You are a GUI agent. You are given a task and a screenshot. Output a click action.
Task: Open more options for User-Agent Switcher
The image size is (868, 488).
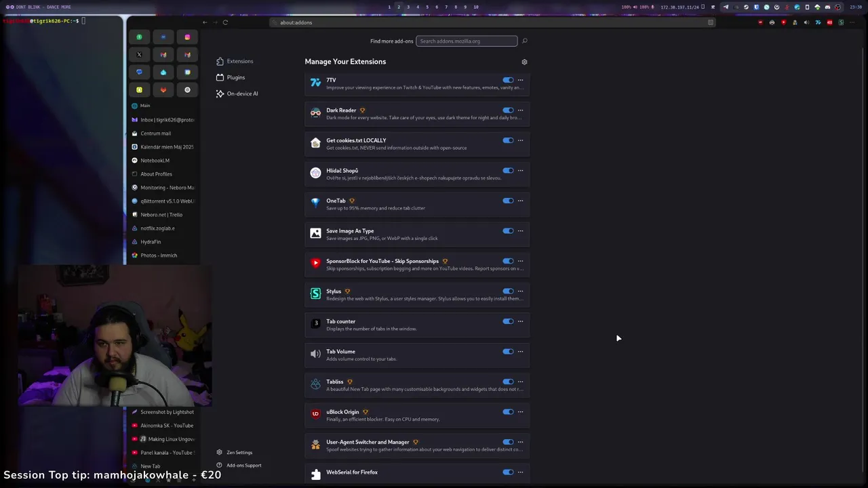(x=520, y=442)
